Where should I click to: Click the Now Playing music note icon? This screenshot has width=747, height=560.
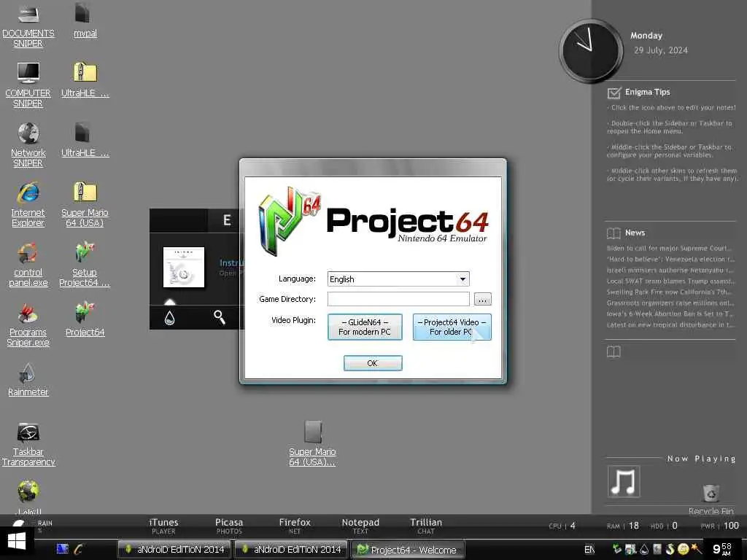pyautogui.click(x=624, y=481)
